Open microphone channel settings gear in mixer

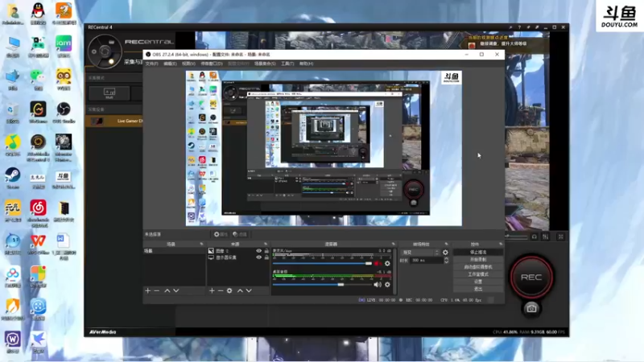[387, 264]
